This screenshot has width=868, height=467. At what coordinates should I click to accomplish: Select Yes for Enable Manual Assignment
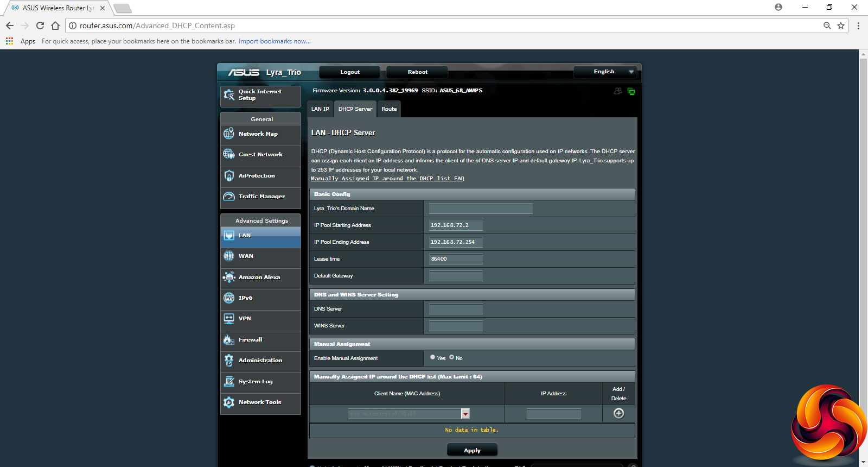(x=432, y=357)
